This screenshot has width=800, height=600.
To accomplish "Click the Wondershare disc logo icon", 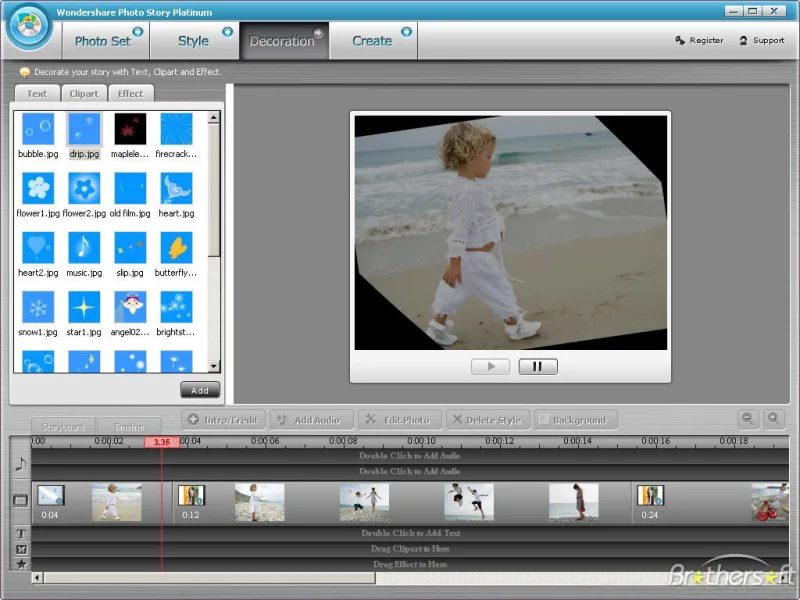I will click(x=29, y=27).
